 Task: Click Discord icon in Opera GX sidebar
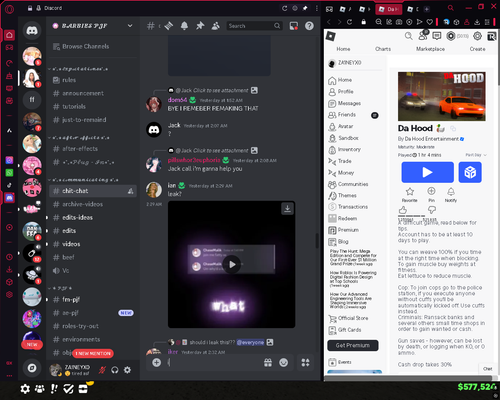coord(9,198)
